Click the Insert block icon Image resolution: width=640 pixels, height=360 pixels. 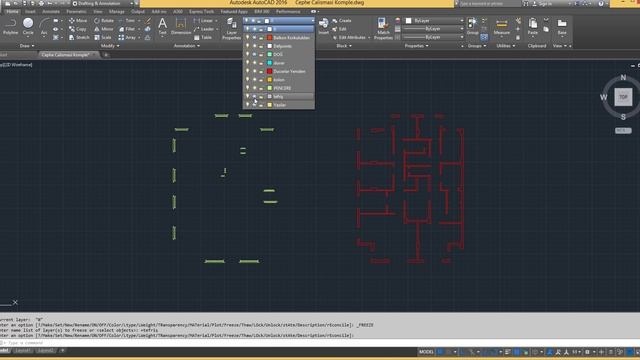point(324,26)
